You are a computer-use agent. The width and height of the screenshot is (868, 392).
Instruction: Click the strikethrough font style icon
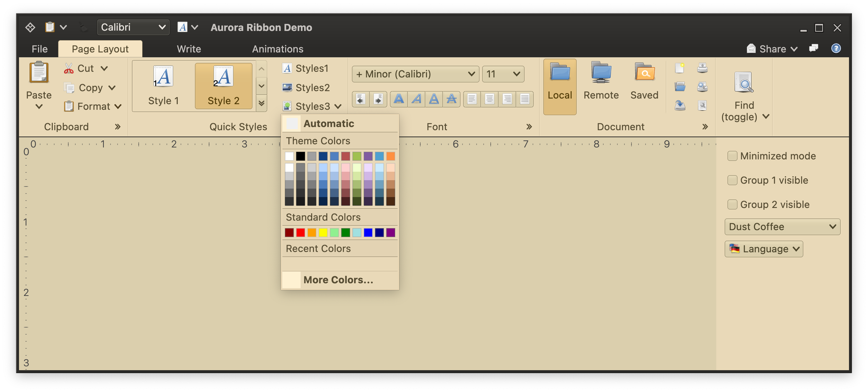click(x=452, y=99)
